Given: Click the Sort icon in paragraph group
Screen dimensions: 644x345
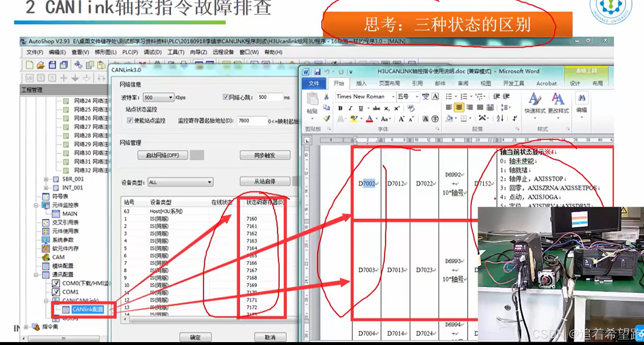Looking at the screenshot, I should [500, 118].
